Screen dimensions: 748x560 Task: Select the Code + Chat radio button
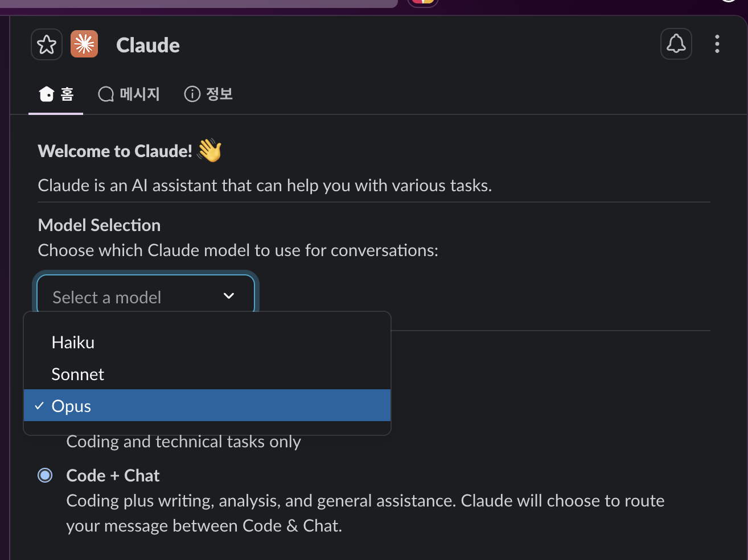[x=45, y=475]
